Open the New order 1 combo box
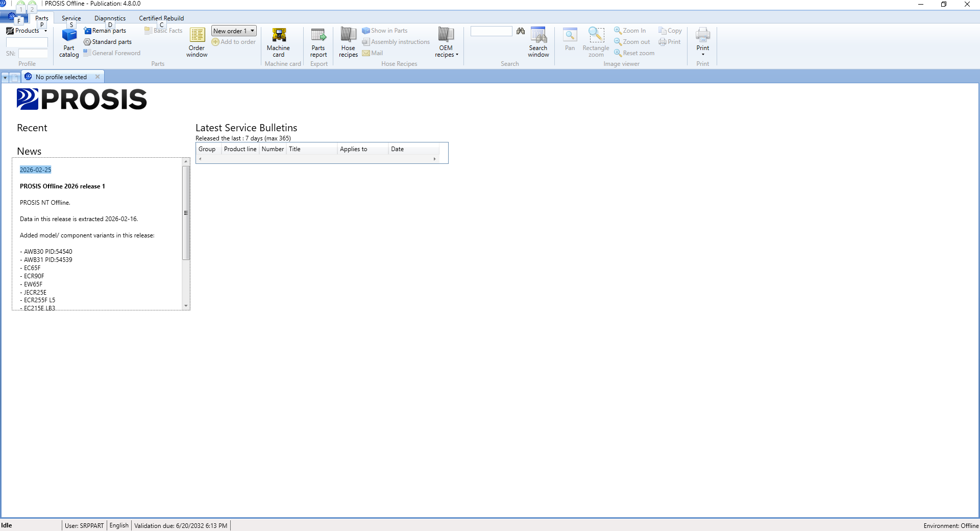980x531 pixels. (252, 31)
